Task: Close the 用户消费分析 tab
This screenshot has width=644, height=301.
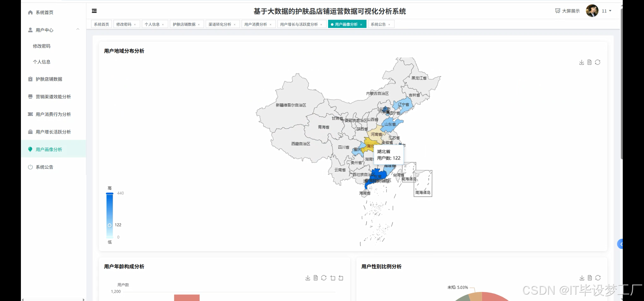Action: click(270, 25)
